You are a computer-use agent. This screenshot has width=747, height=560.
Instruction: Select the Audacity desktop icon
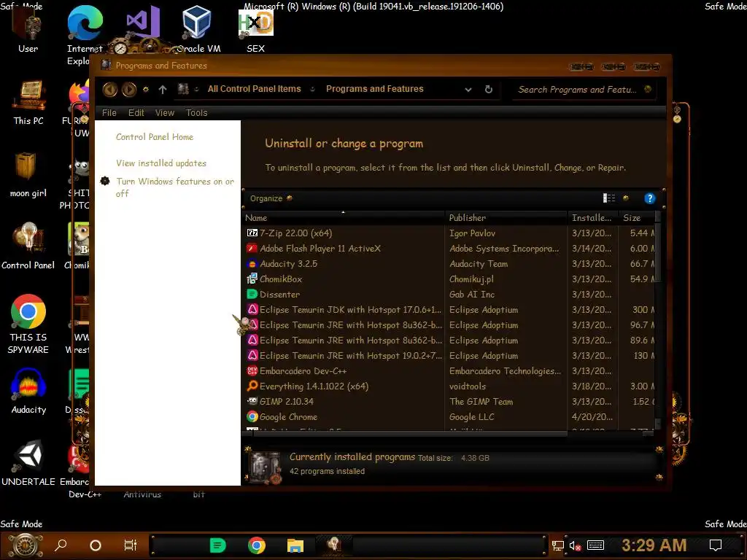click(x=28, y=392)
